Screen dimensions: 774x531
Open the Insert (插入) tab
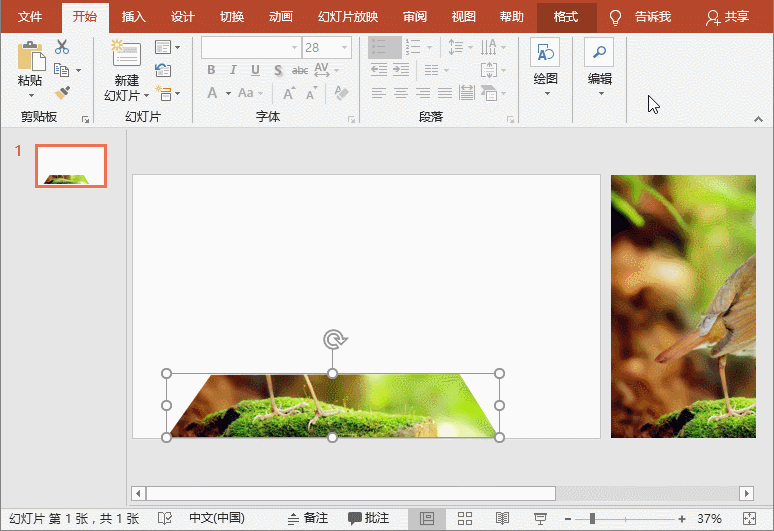pos(133,17)
